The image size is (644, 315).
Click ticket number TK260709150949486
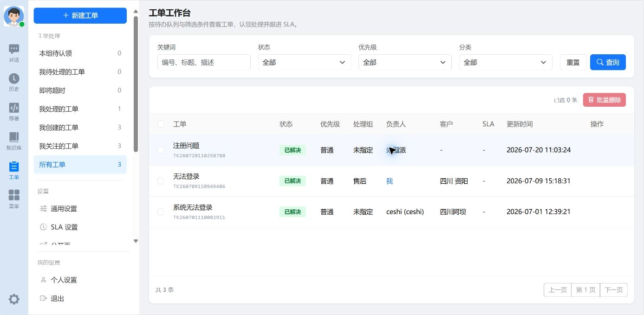coord(199,186)
